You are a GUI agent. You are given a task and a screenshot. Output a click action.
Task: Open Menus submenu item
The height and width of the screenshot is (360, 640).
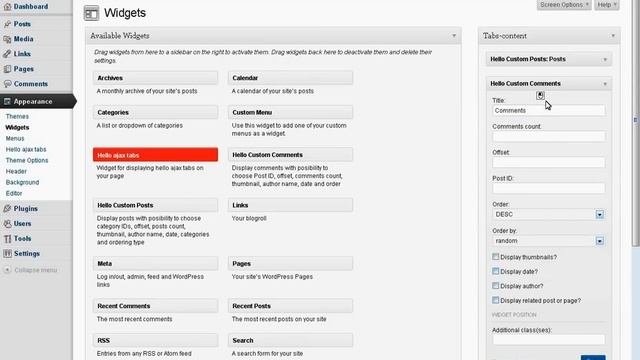(15, 138)
